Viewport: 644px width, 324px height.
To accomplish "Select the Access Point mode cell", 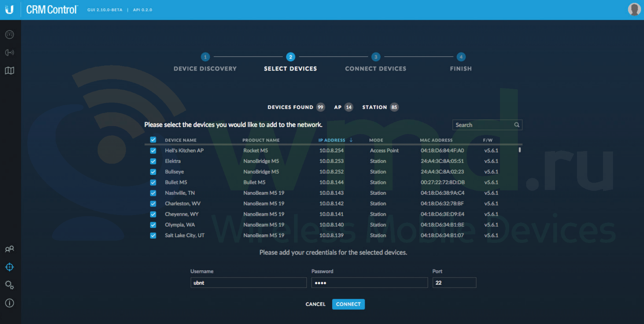I will [384, 151].
